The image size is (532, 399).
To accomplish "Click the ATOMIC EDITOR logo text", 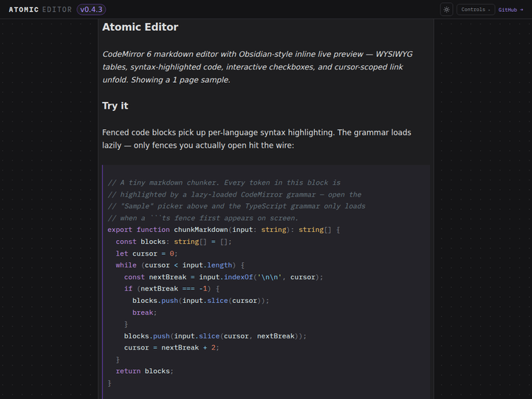I will tap(41, 10).
